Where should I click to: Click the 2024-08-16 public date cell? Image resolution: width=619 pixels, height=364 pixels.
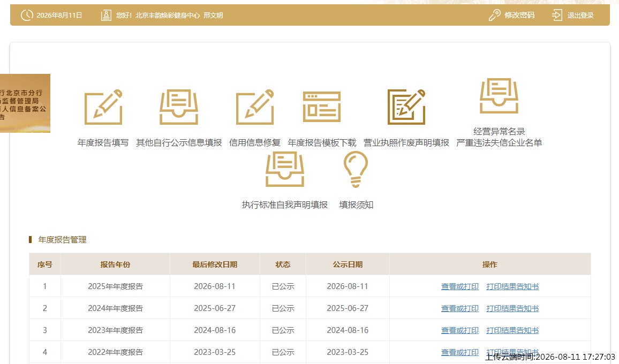348,330
